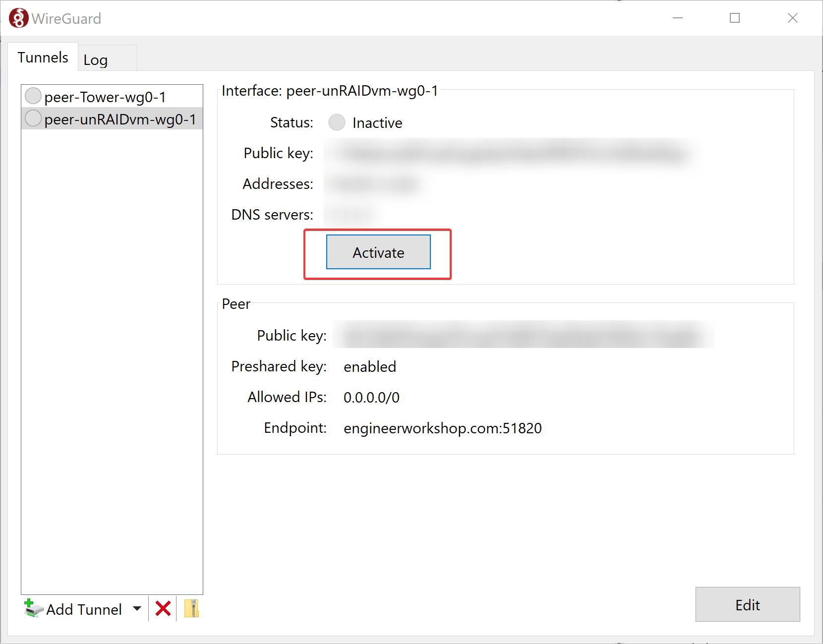
Task: Maximize the WireGuard window
Action: (734, 18)
